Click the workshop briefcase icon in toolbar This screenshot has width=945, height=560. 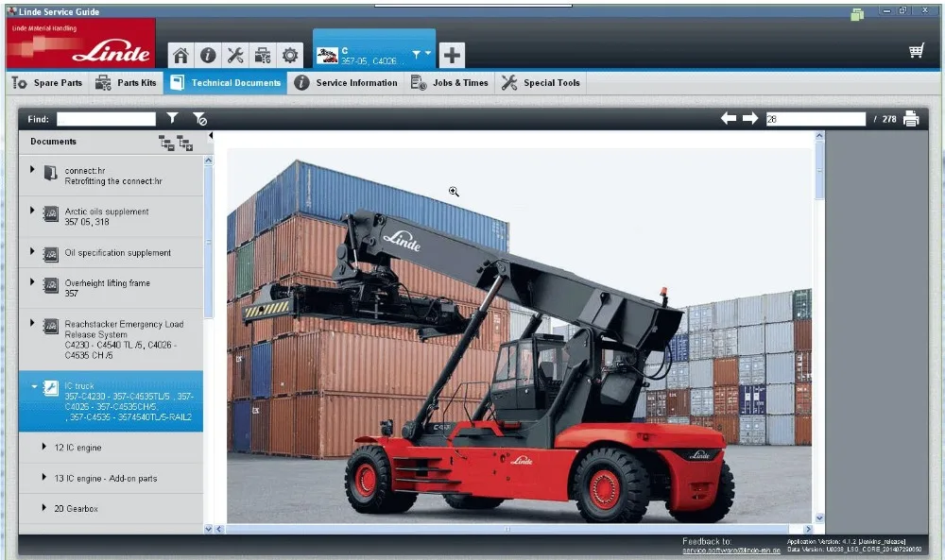pyautogui.click(x=263, y=54)
